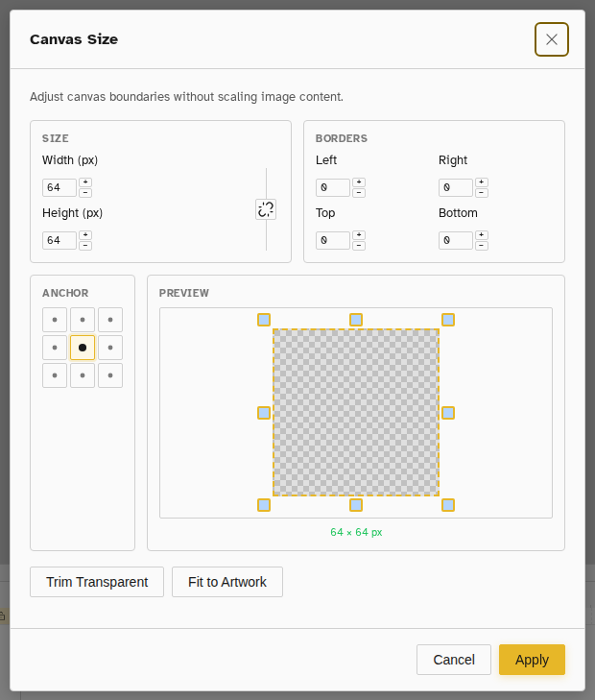Click the top-middle preview resize handle
Viewport: 595px width, 700px height.
pyautogui.click(x=356, y=320)
